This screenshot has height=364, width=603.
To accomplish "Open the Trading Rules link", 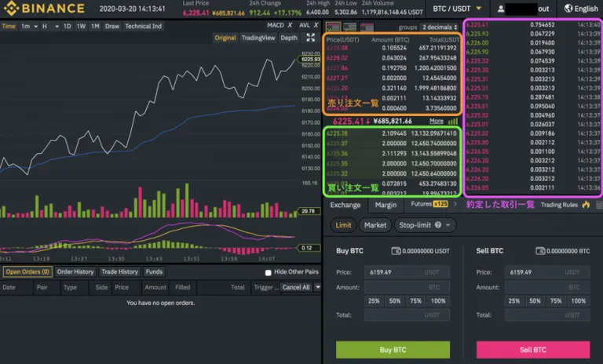I will [559, 205].
